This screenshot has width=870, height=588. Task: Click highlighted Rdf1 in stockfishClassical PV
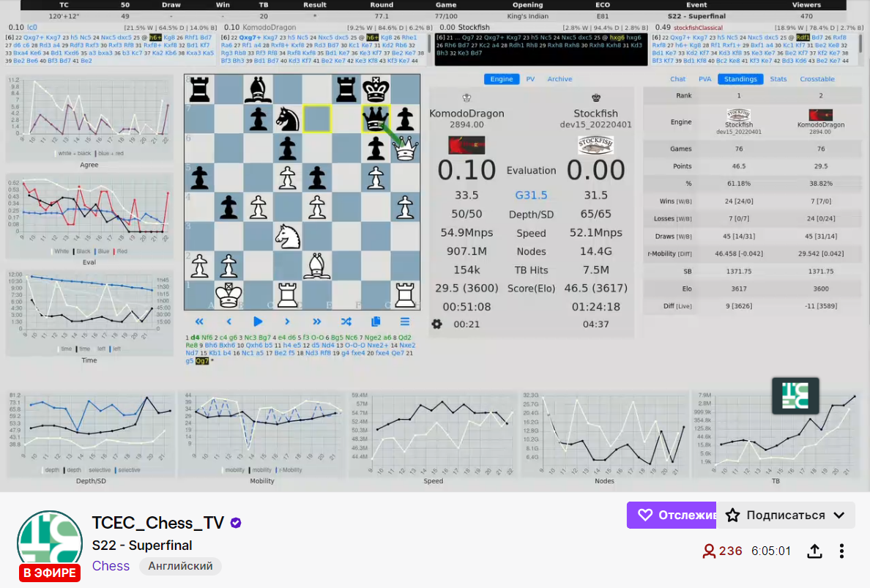point(803,38)
